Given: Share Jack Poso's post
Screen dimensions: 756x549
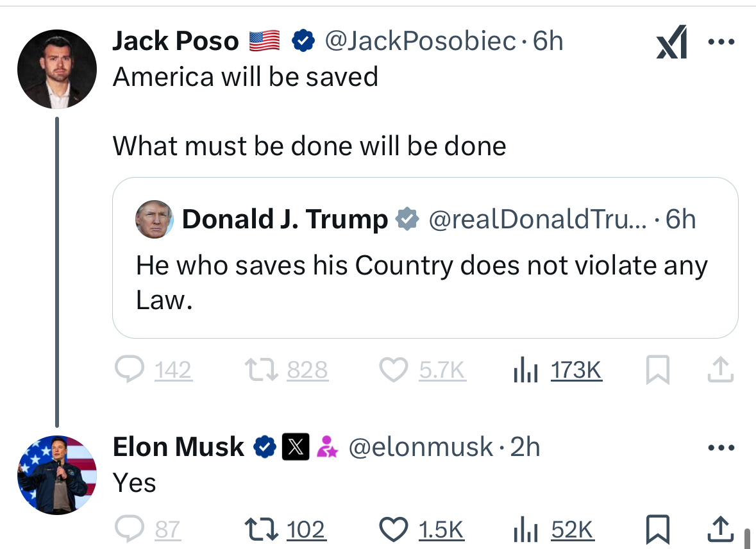Looking at the screenshot, I should (721, 369).
